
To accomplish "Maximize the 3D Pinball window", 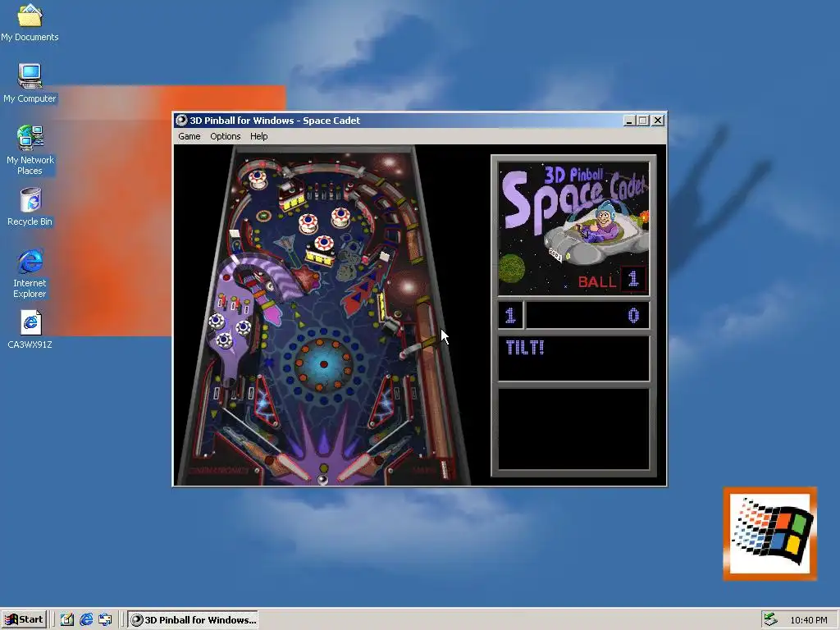I will click(x=643, y=121).
